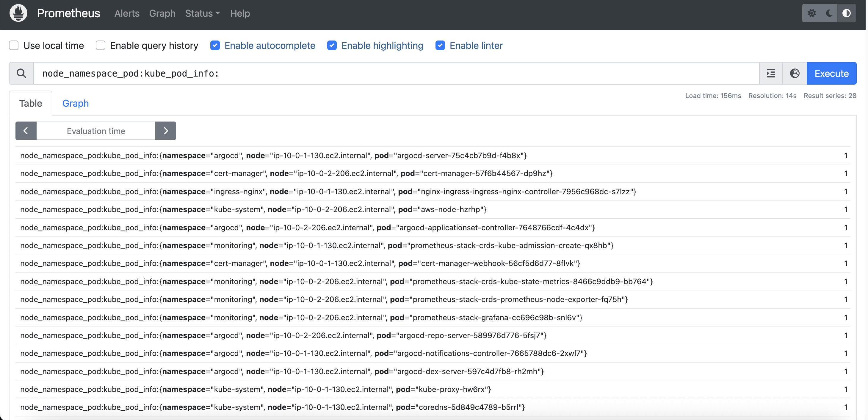Switch to the Graph tab
Screen dimensions: 868x420
point(76,103)
